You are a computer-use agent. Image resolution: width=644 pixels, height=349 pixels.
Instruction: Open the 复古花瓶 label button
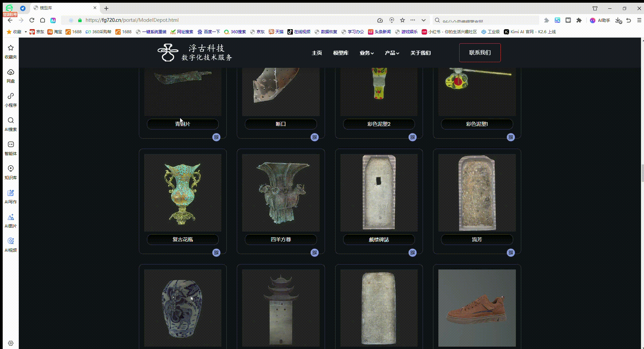tap(183, 240)
